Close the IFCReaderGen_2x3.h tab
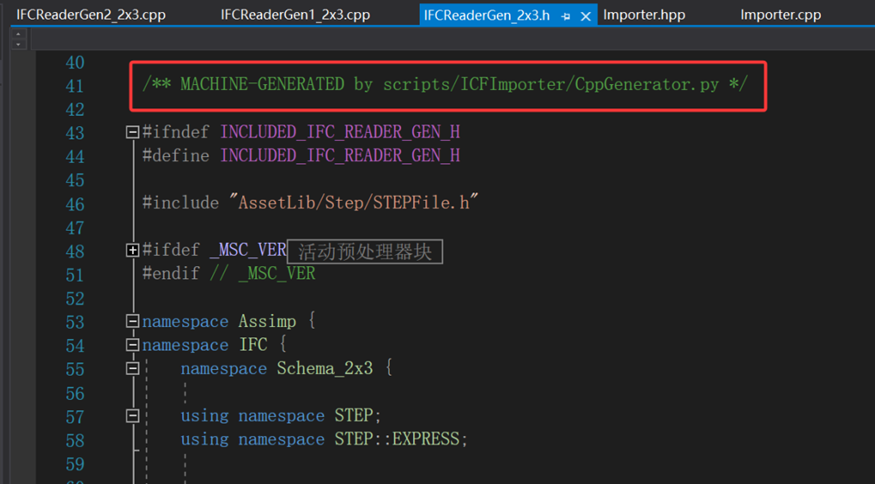This screenshot has height=484, width=875. click(x=585, y=16)
